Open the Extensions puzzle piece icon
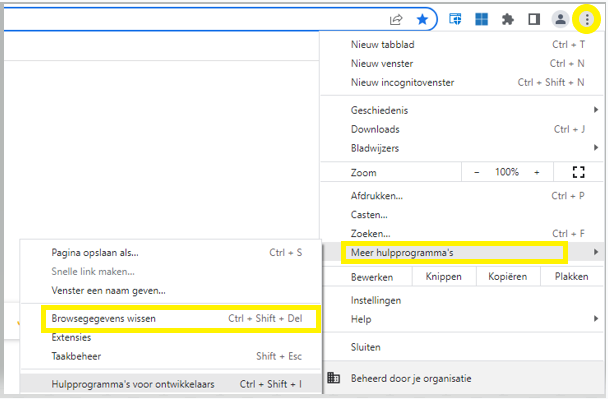 pyautogui.click(x=508, y=19)
